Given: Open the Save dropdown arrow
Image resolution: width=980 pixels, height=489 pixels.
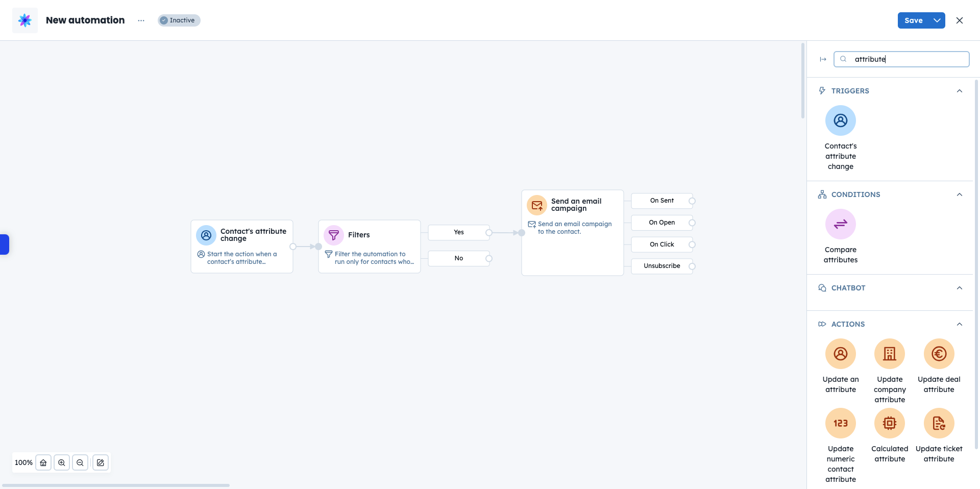Looking at the screenshot, I should (937, 20).
